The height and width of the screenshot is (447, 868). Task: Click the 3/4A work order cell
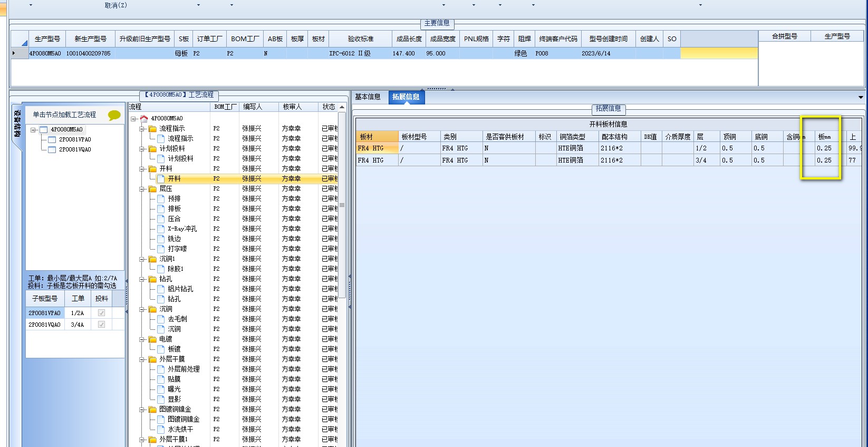point(78,325)
